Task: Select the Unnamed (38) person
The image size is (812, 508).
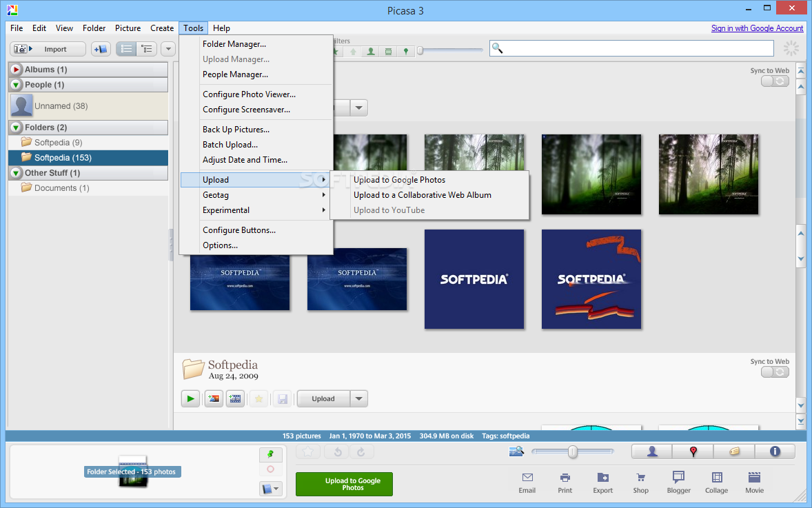Action: pos(88,105)
